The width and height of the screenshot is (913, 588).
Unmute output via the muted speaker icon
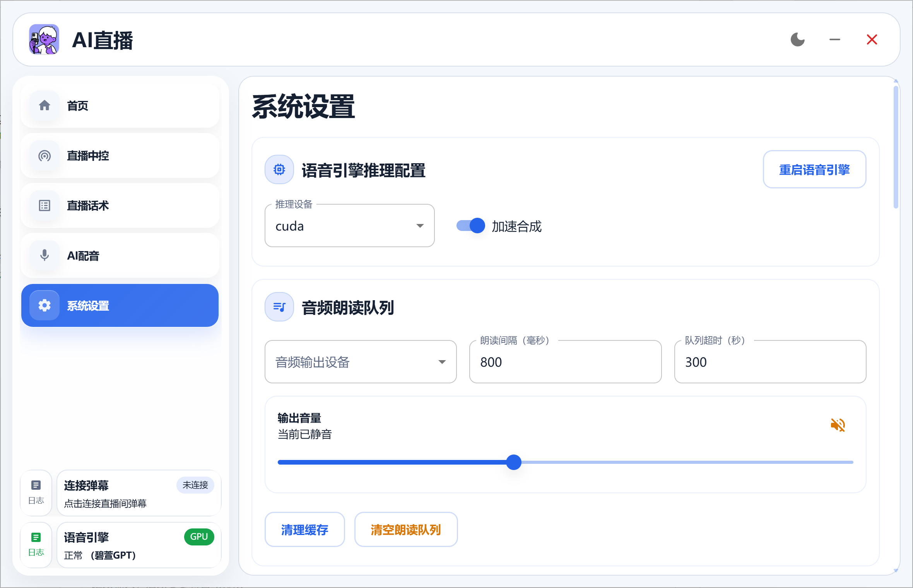click(838, 425)
